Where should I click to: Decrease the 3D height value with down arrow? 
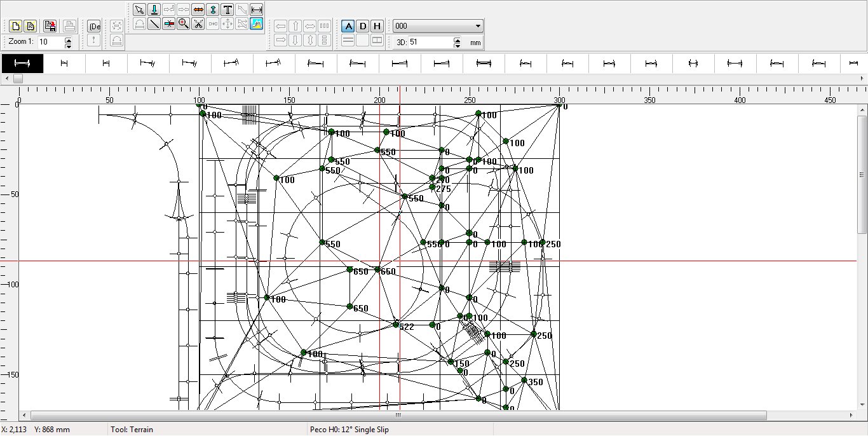(x=457, y=45)
